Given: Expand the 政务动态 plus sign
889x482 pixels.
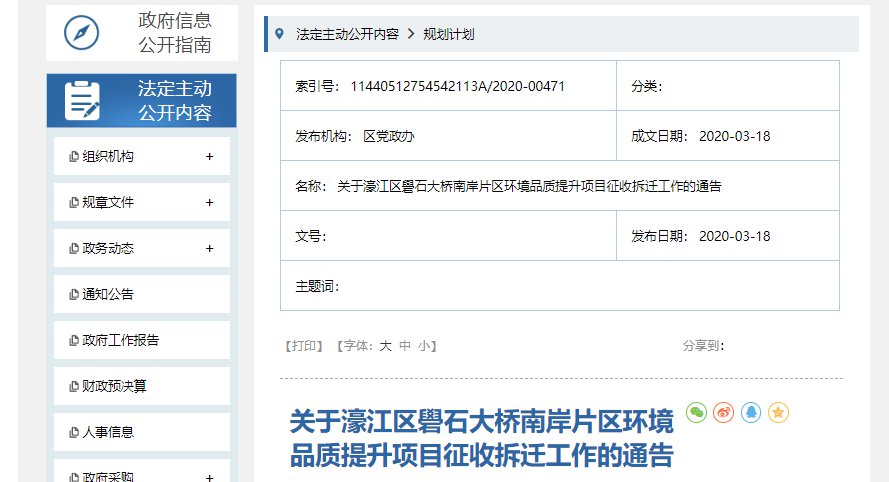Looking at the screenshot, I should (x=209, y=249).
